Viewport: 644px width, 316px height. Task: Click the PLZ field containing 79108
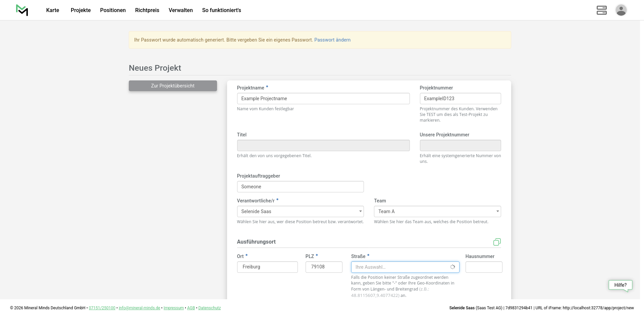[324, 267]
